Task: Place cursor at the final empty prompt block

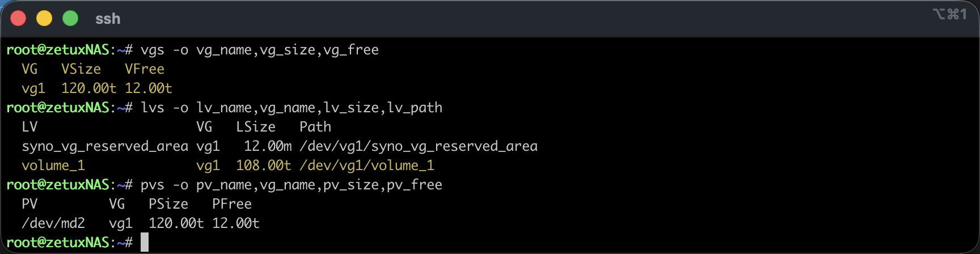Action: pos(145,242)
